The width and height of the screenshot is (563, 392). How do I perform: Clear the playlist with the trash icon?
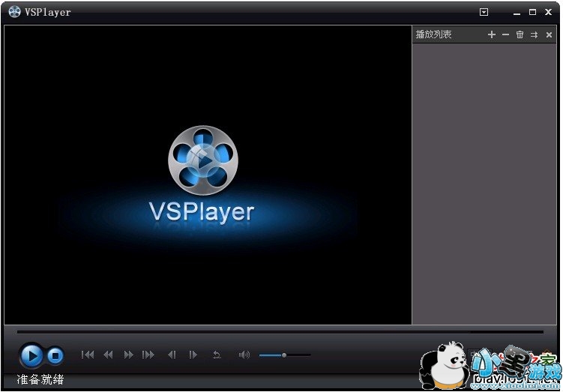(520, 34)
